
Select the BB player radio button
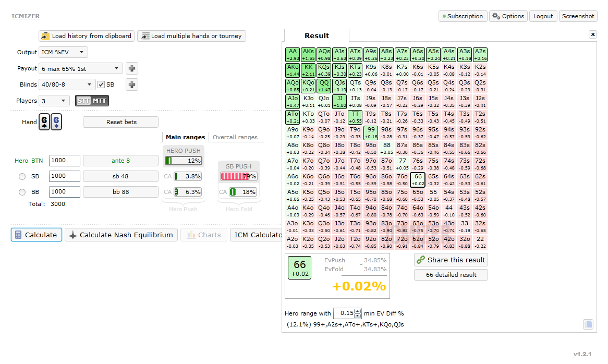(x=22, y=192)
